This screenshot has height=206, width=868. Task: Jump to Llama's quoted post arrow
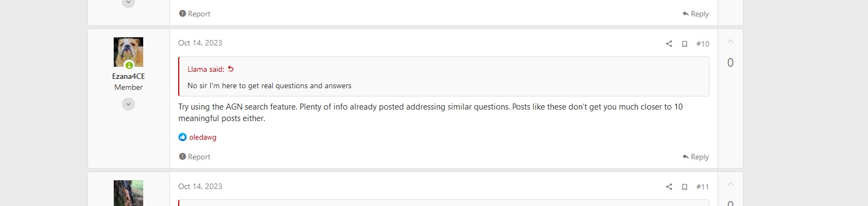pos(231,69)
